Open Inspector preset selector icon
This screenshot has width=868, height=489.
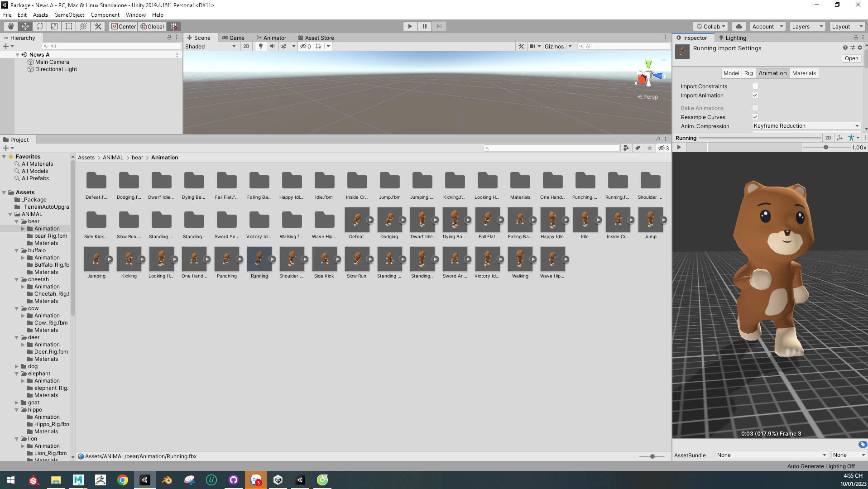point(852,48)
